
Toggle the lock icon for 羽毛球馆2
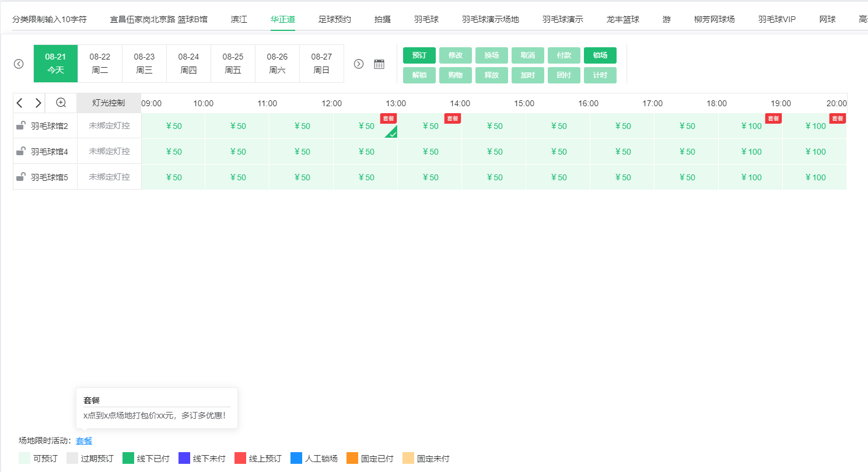click(20, 125)
